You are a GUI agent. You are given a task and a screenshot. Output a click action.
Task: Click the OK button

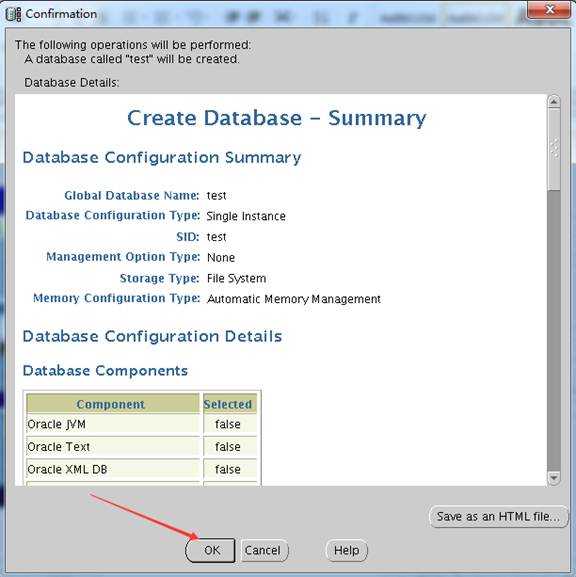tap(210, 550)
